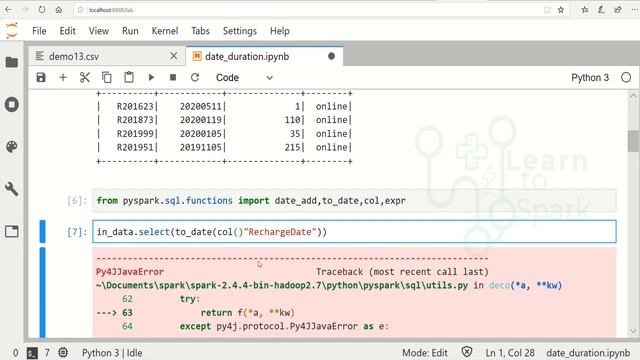
Task: Open the notebook tools wrench icon
Action: point(12,189)
